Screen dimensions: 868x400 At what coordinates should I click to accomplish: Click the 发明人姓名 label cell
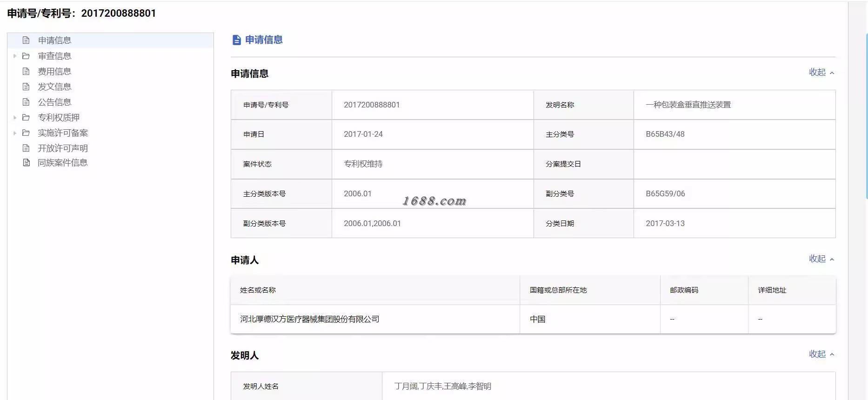(307, 386)
